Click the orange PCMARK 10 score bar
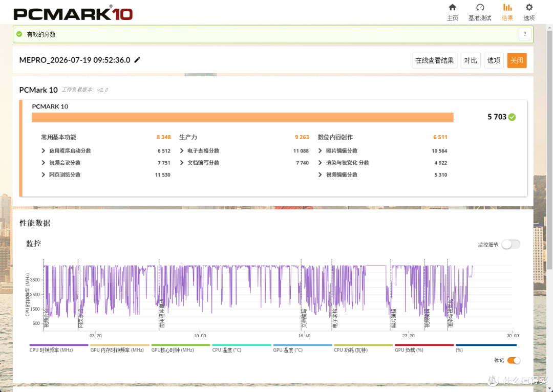Viewport: 553px width, 392px height. (242, 117)
